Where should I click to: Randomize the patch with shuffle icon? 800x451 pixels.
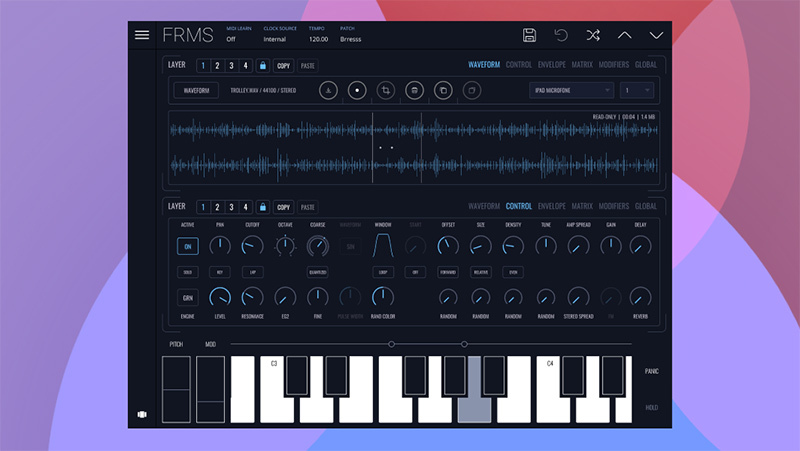[593, 35]
